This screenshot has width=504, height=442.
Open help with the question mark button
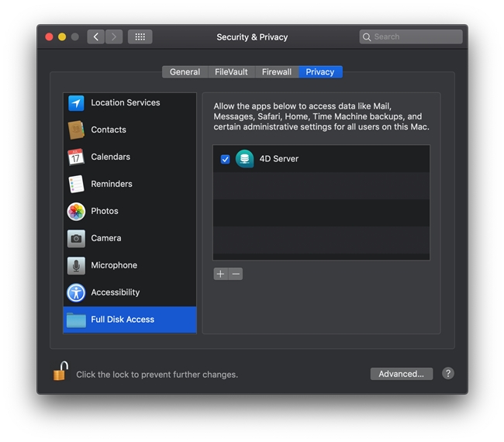[448, 373]
